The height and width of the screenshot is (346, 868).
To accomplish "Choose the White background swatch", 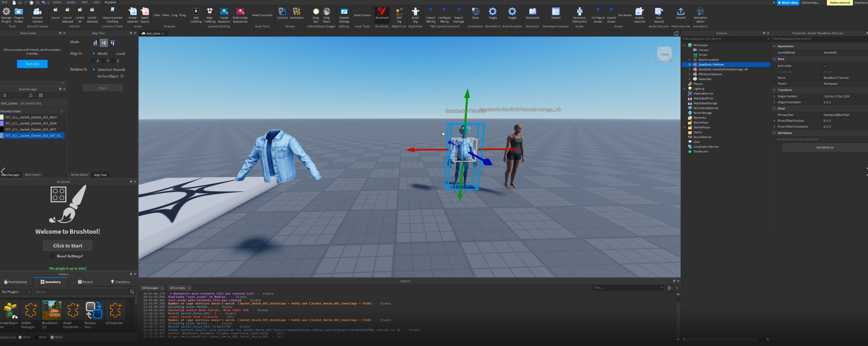I will (20, 337).
